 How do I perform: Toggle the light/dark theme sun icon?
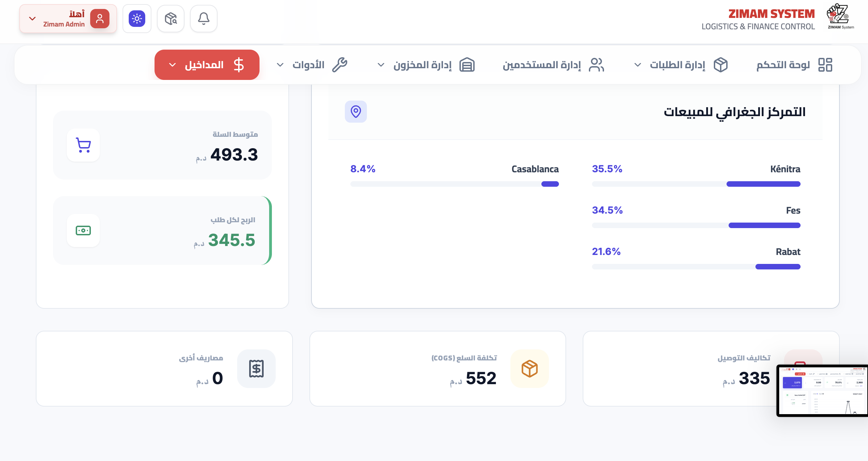click(137, 18)
